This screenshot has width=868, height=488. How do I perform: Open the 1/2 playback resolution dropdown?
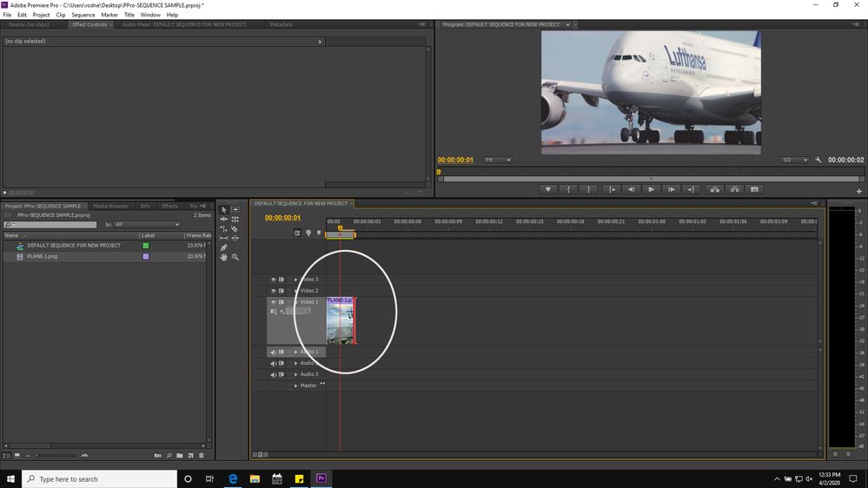[795, 160]
